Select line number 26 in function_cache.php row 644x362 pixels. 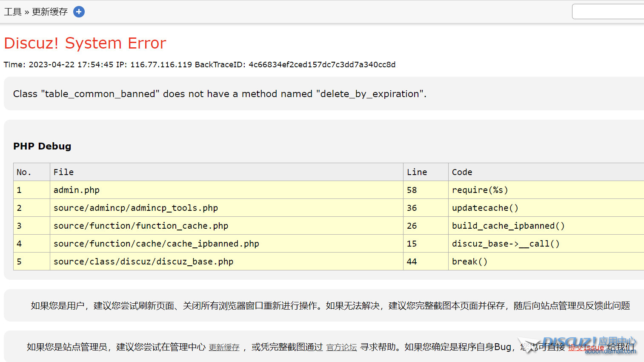point(426,226)
